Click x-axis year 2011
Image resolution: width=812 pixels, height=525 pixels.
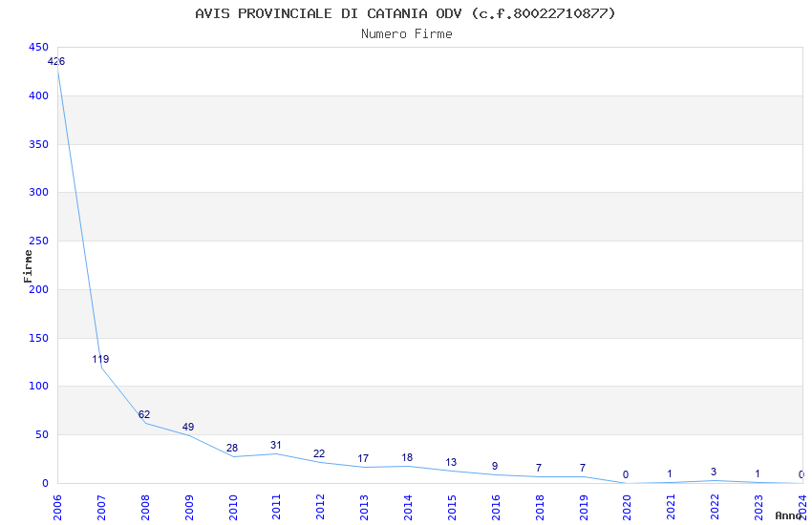click(276, 508)
